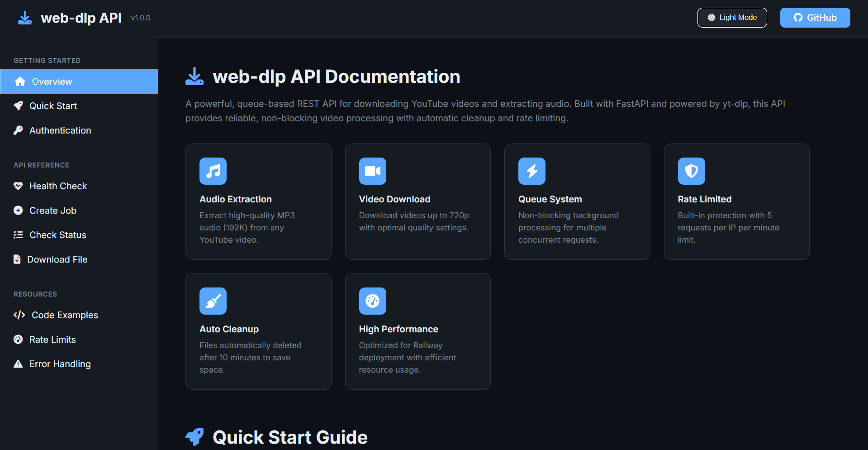Image resolution: width=868 pixels, height=450 pixels.
Task: Click the Quick Start Guide rocket icon
Action: coord(194,436)
